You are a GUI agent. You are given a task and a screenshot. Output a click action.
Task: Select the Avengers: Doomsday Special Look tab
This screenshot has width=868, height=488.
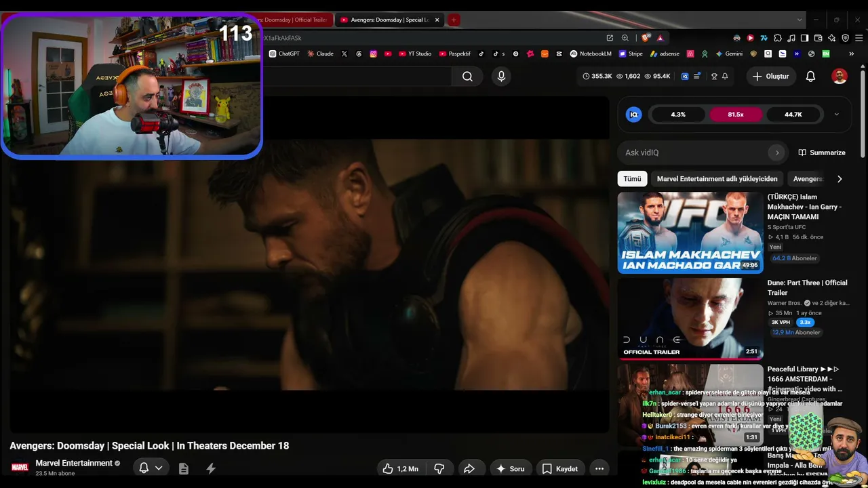(389, 20)
